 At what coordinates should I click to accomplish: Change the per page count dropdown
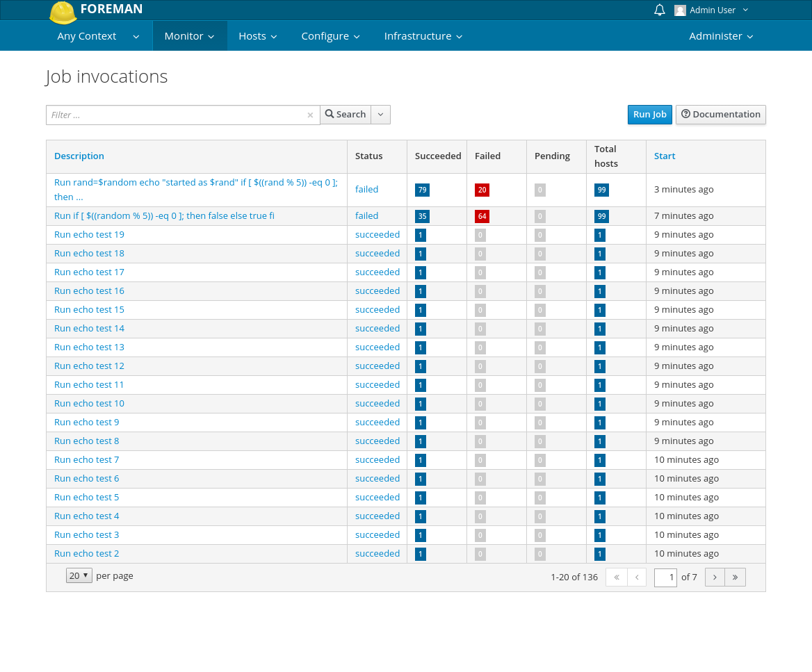[x=79, y=575]
